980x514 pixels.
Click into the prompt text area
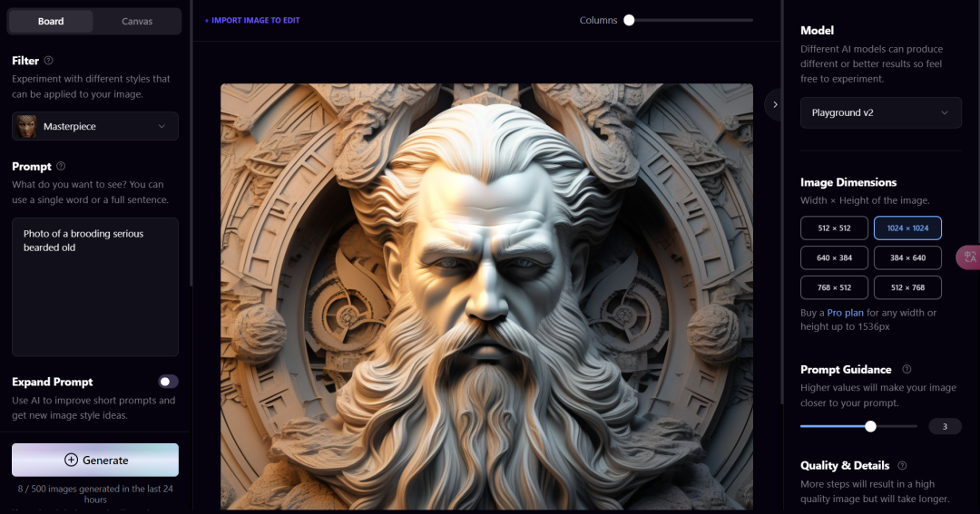pyautogui.click(x=95, y=286)
